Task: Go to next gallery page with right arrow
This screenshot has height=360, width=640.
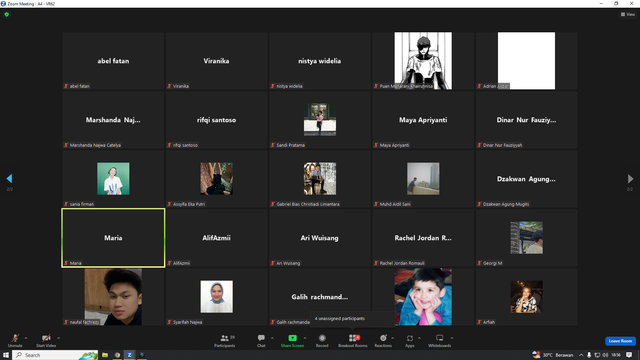Action: click(x=630, y=178)
